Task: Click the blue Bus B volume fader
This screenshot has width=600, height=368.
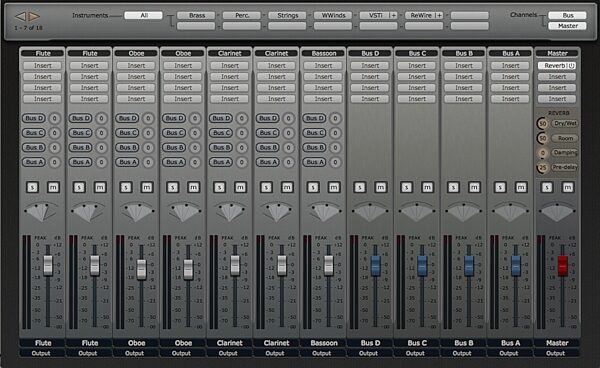Action: (x=469, y=266)
